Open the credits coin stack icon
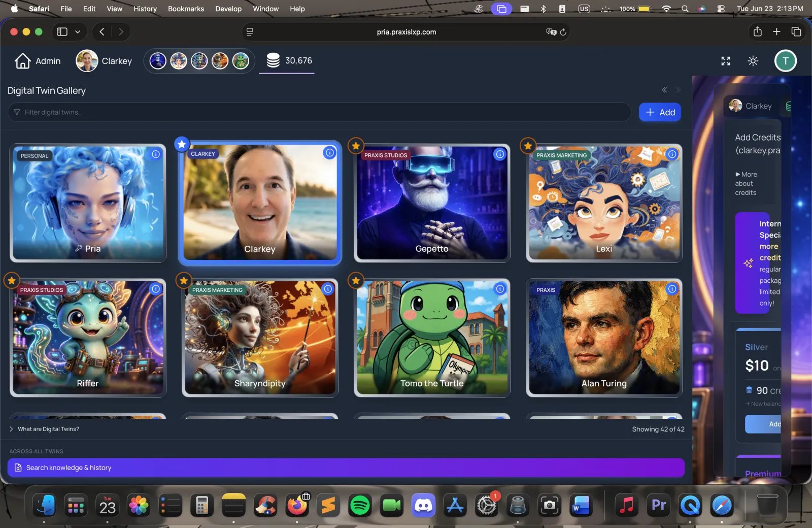 tap(273, 60)
